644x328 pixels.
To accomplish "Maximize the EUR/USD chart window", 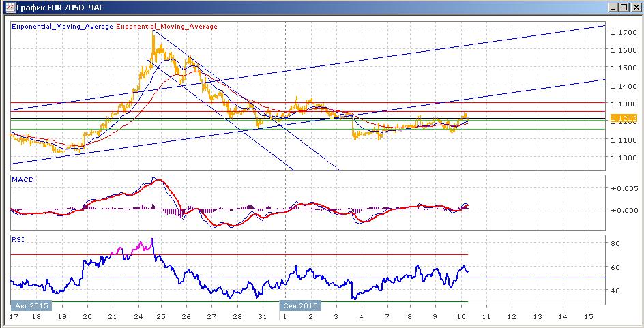I will [x=624, y=8].
